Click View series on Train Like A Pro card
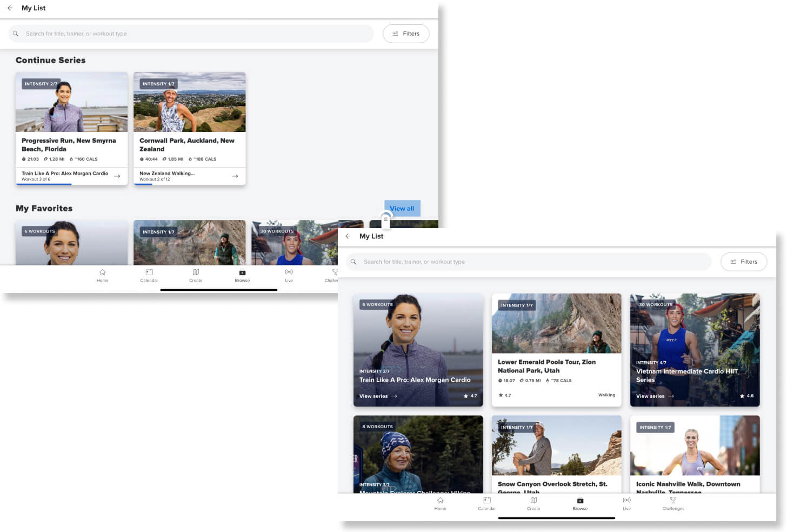 point(378,396)
